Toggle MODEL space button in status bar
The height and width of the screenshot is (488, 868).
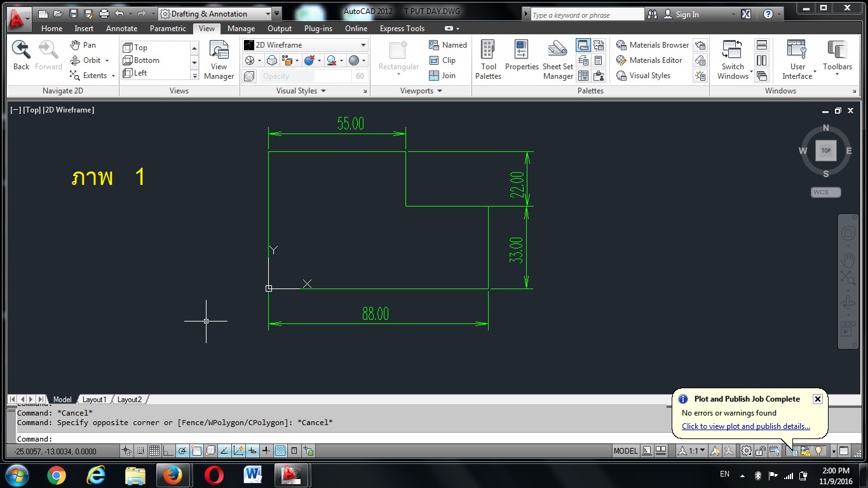coord(625,451)
